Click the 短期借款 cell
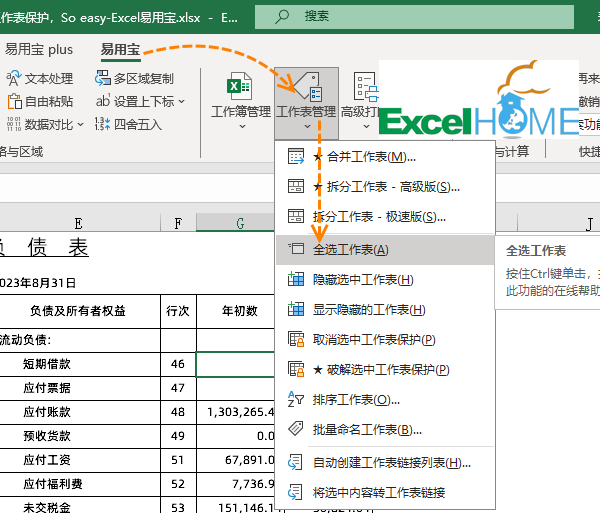The height and width of the screenshot is (513, 600). pos(80,364)
